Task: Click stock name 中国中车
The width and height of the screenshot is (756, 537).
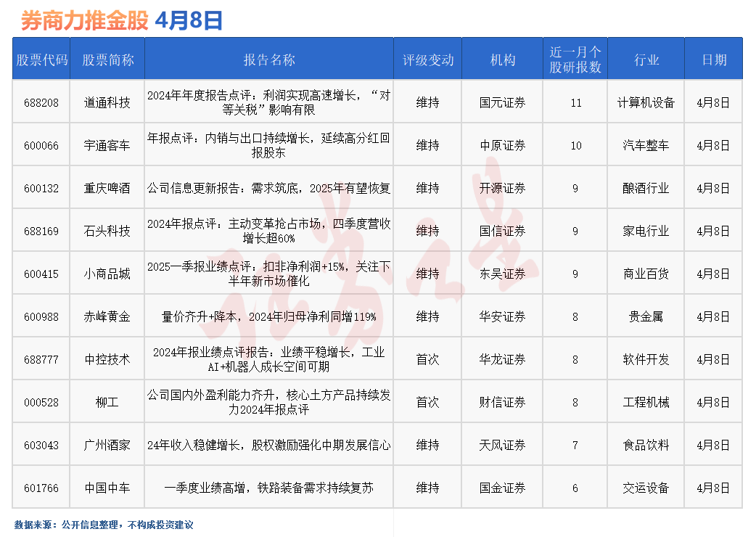Action: point(107,488)
